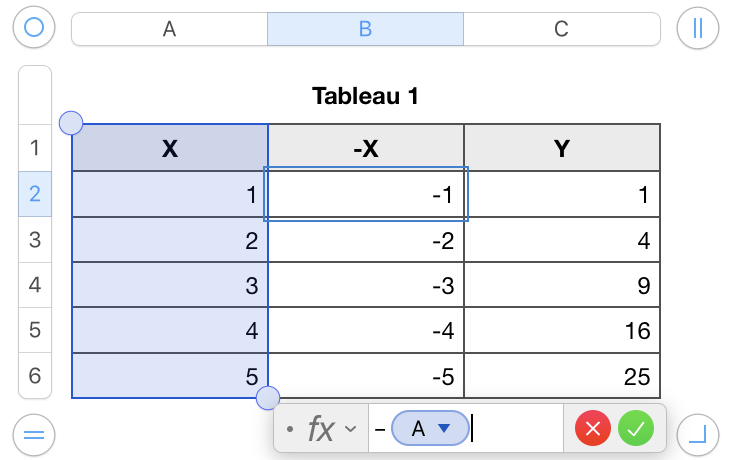Cancel the formula with the red X
The width and height of the screenshot is (732, 460).
pyautogui.click(x=593, y=429)
